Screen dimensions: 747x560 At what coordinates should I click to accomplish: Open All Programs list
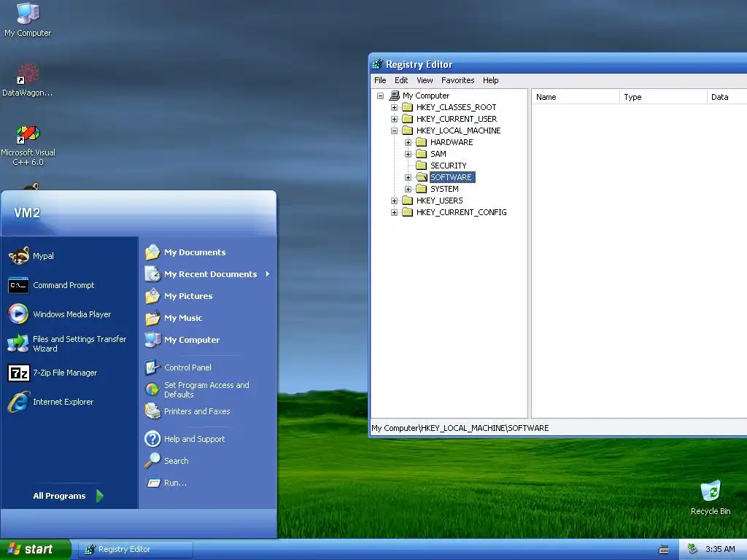pyautogui.click(x=68, y=496)
